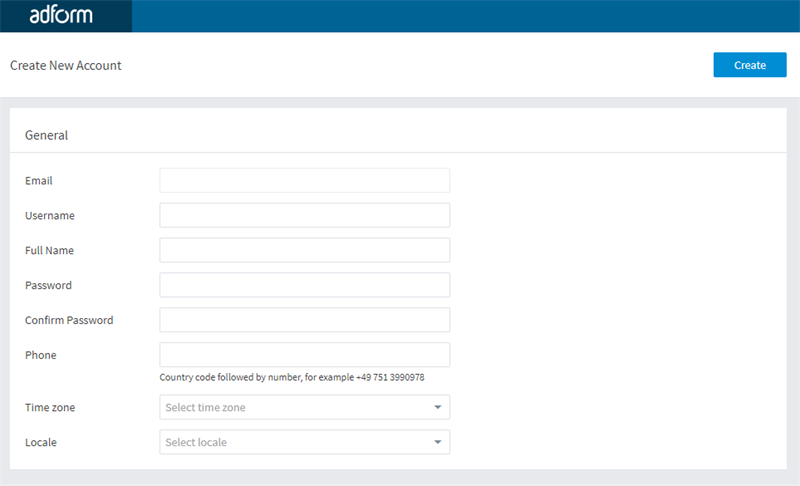Focus the Email input field
The height and width of the screenshot is (486, 800).
(x=305, y=181)
